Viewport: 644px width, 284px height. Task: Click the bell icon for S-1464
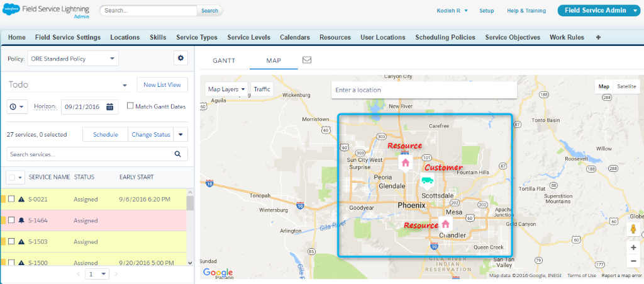(x=21, y=220)
